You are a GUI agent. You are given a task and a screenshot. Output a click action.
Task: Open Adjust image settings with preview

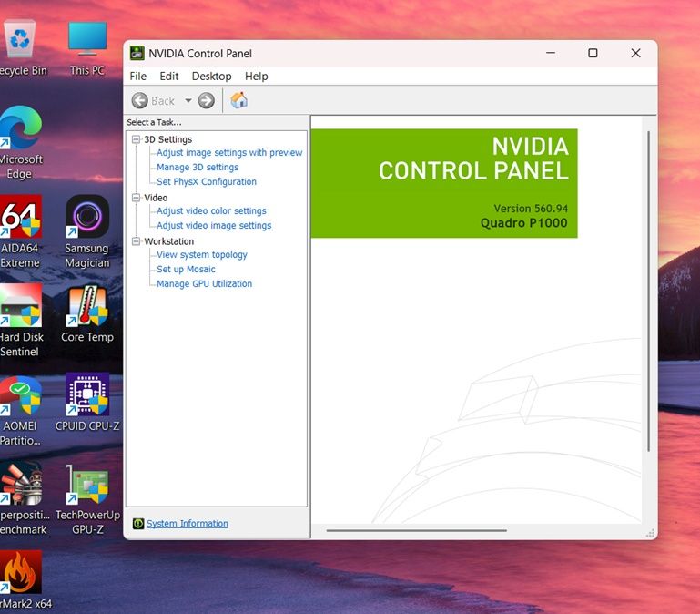point(229,153)
